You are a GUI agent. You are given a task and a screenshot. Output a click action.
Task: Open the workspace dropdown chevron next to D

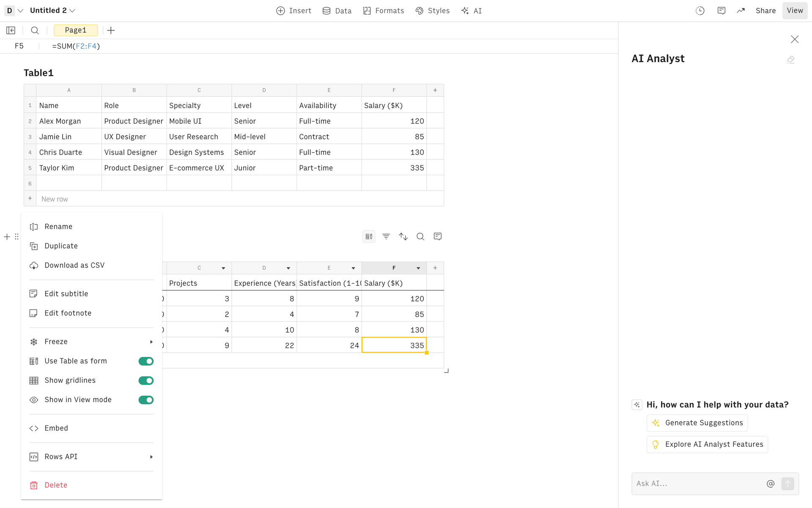tap(20, 11)
